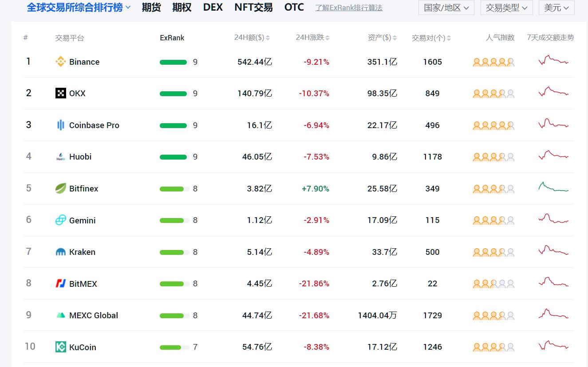Click the Kraken logo icon
Viewport: 588px width, 367px height.
[x=61, y=252]
